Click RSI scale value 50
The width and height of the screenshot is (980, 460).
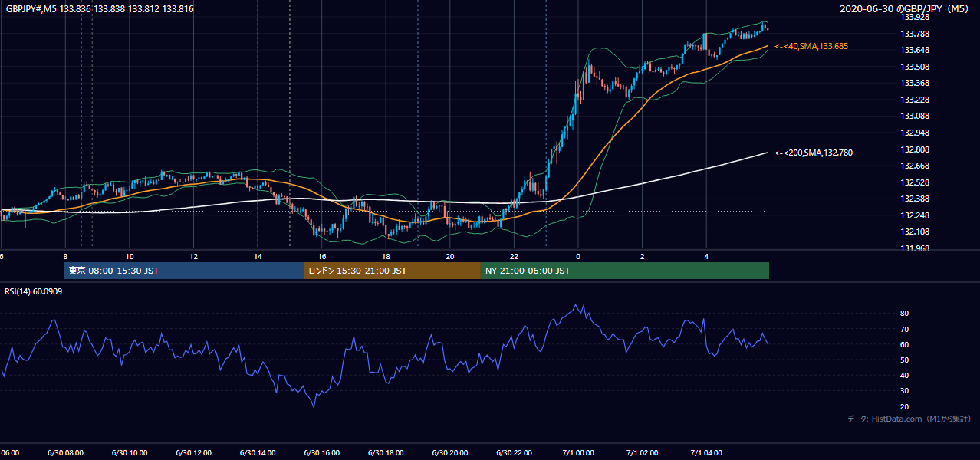click(x=905, y=360)
